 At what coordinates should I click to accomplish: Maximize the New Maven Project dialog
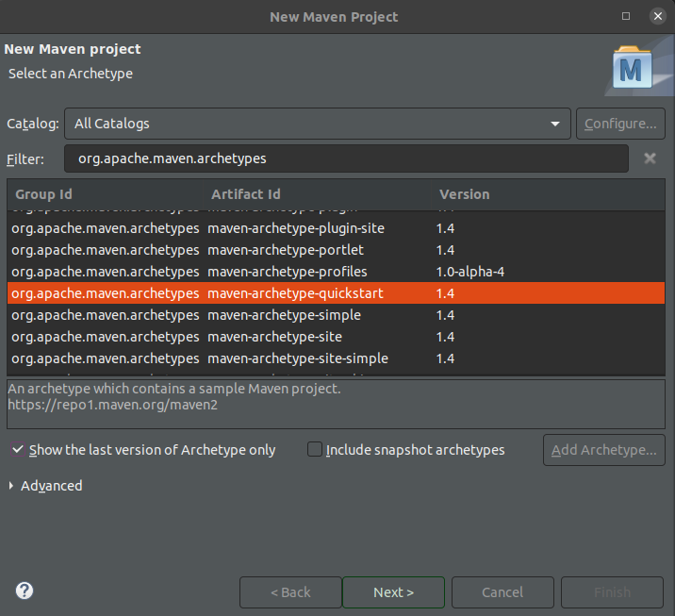pos(626,16)
